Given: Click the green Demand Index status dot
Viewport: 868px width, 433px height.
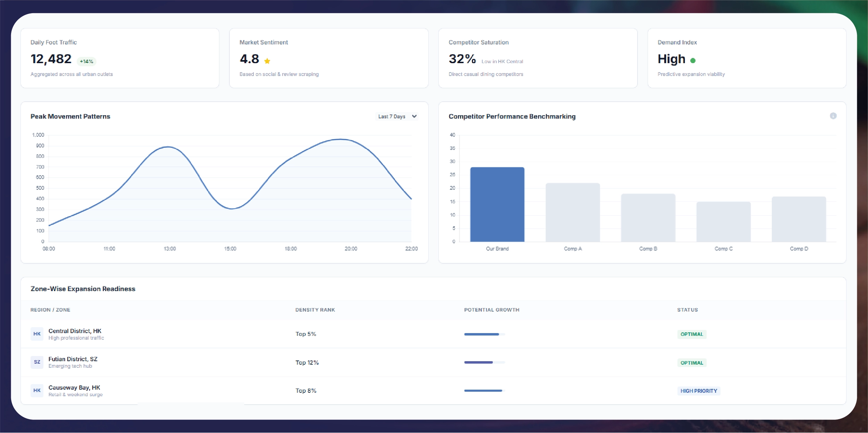Looking at the screenshot, I should (693, 60).
